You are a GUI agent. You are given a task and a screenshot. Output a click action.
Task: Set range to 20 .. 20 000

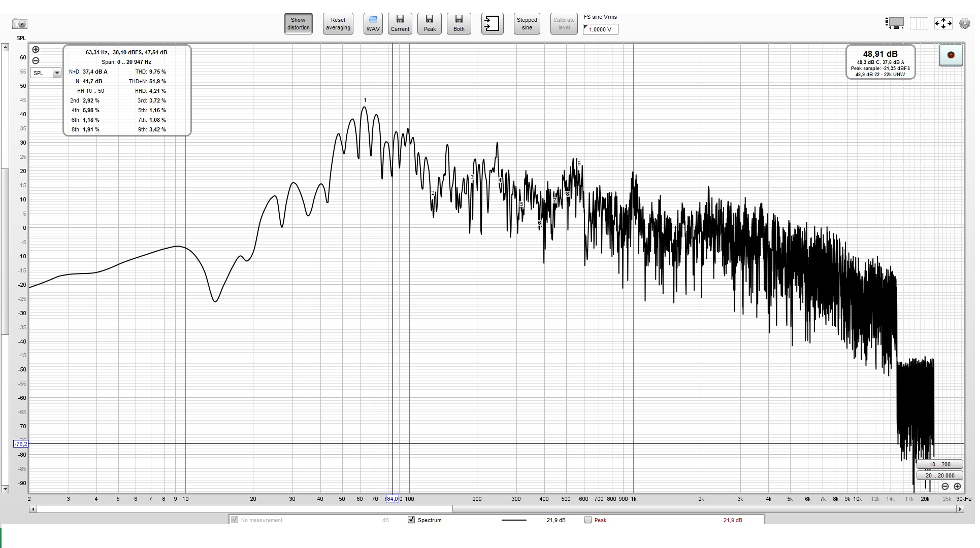pyautogui.click(x=939, y=475)
